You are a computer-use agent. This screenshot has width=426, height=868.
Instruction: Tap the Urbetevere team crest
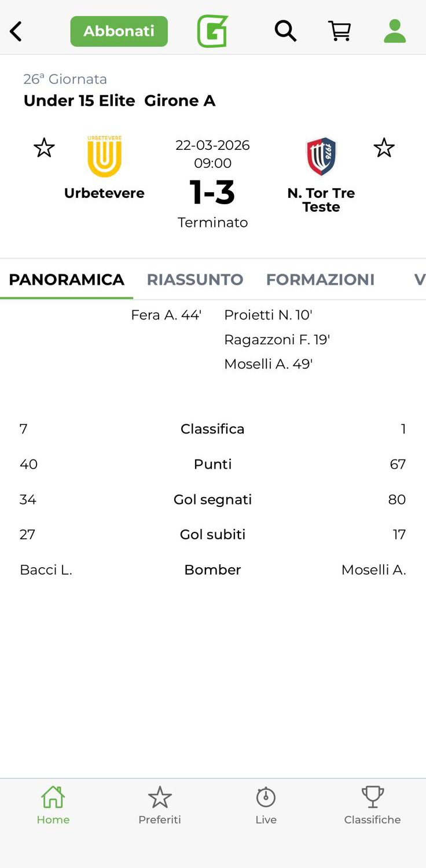[104, 156]
